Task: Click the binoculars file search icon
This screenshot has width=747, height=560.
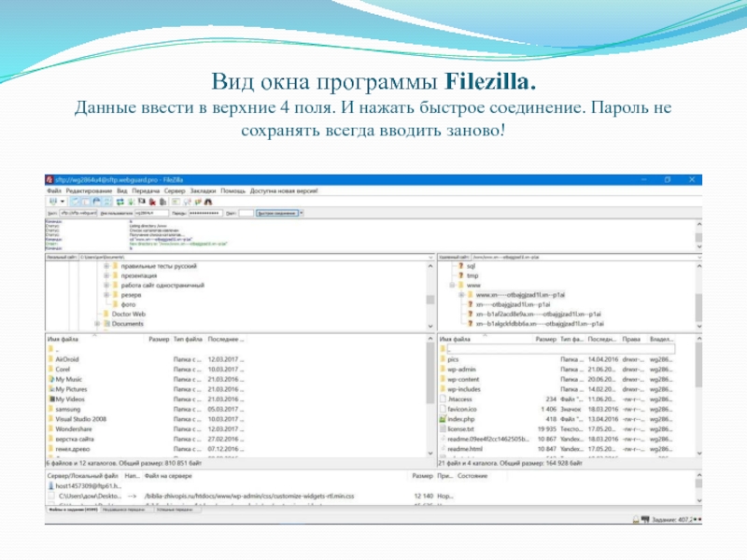Action: tap(208, 202)
